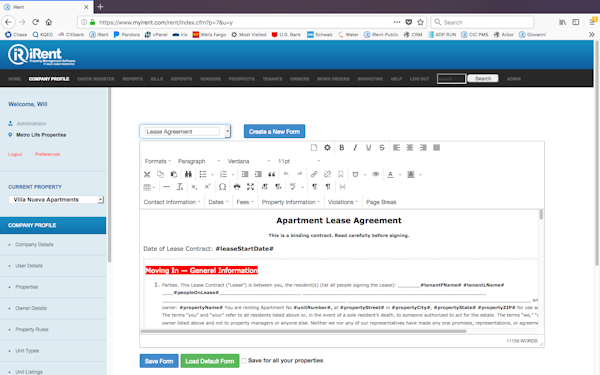The height and width of the screenshot is (375, 600).
Task: Open the Contact Information menu
Action: coord(172,202)
